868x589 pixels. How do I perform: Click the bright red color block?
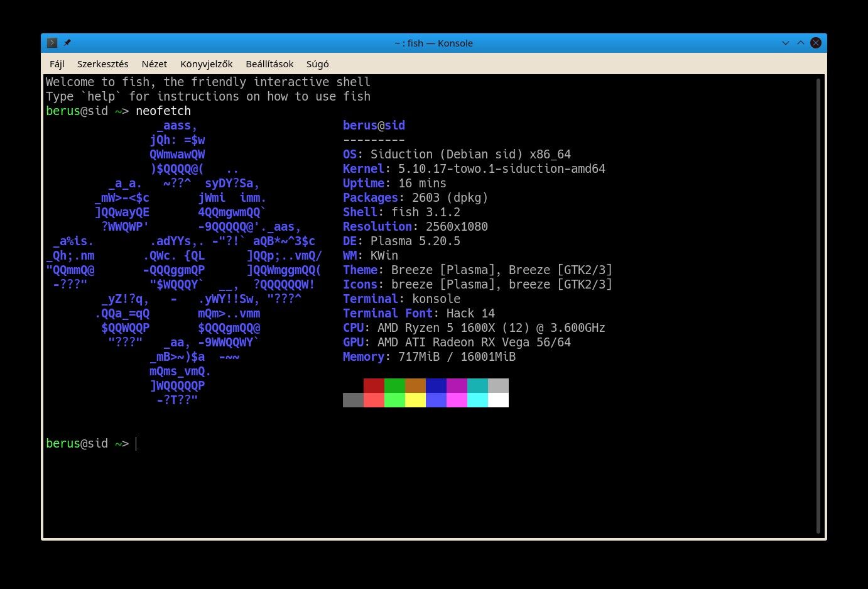tap(374, 400)
